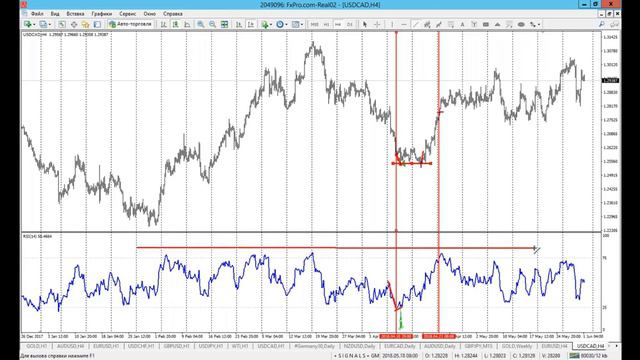
Task: Expand the Periods dropdown arrow
Action: [286, 24]
